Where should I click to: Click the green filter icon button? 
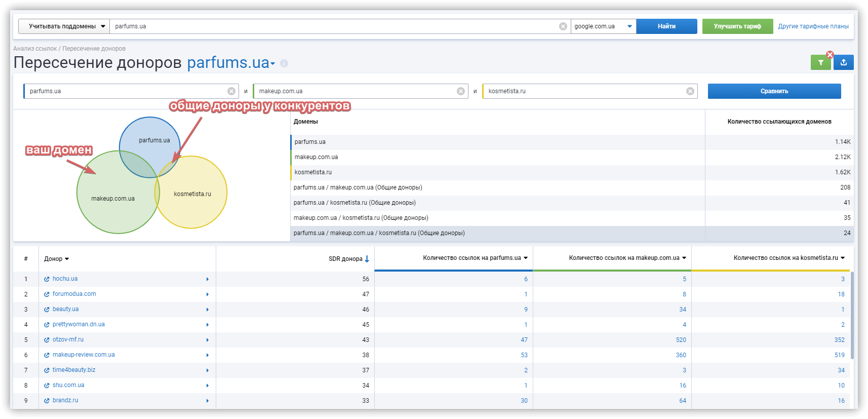[x=820, y=62]
